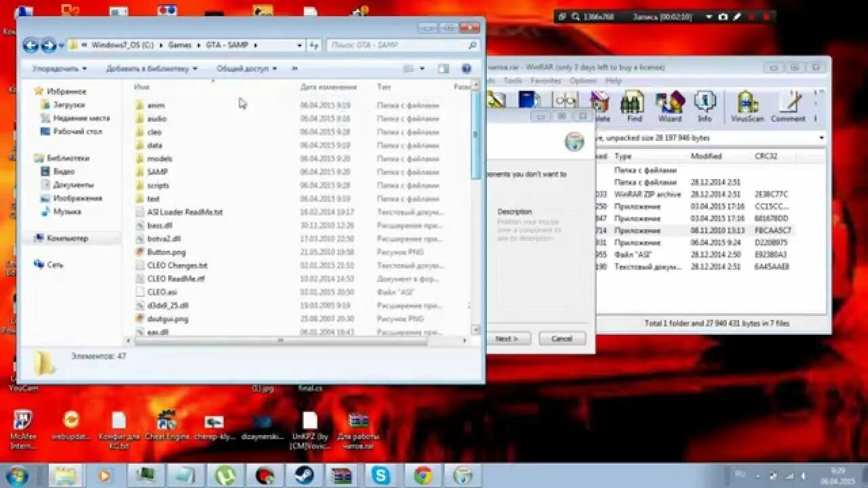Select WinRAR row with CRC32 FBCAA5C7
868x488 pixels.
click(x=712, y=230)
